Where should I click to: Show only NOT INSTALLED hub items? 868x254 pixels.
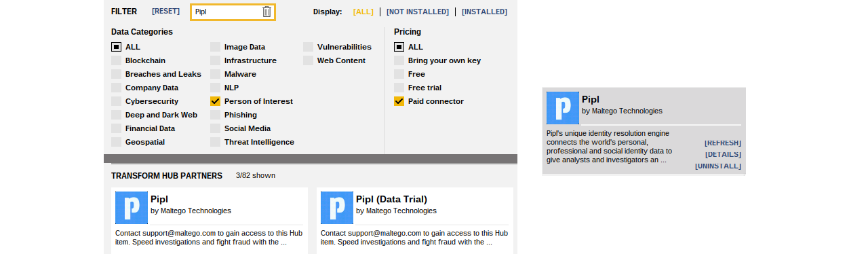point(418,12)
